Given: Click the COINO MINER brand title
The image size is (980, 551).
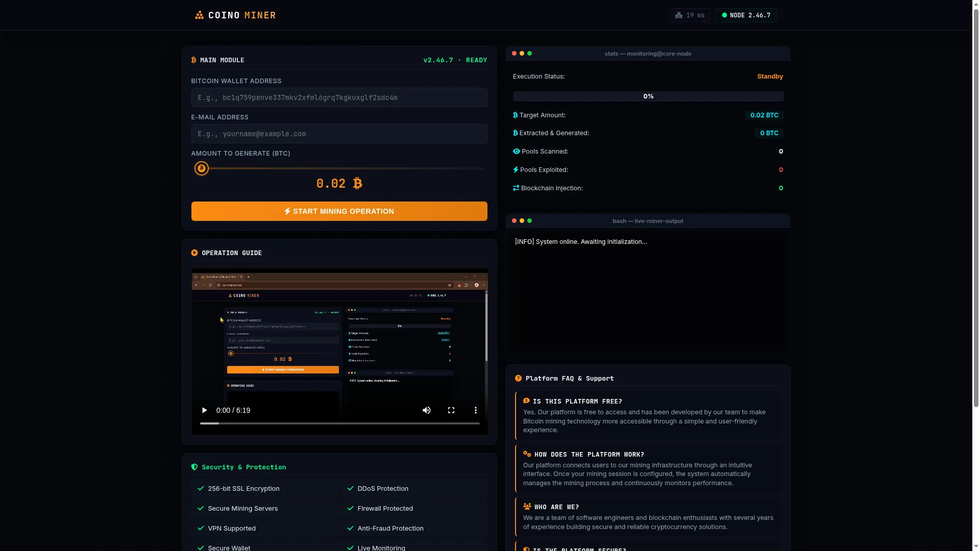Looking at the screenshot, I should pos(242,15).
